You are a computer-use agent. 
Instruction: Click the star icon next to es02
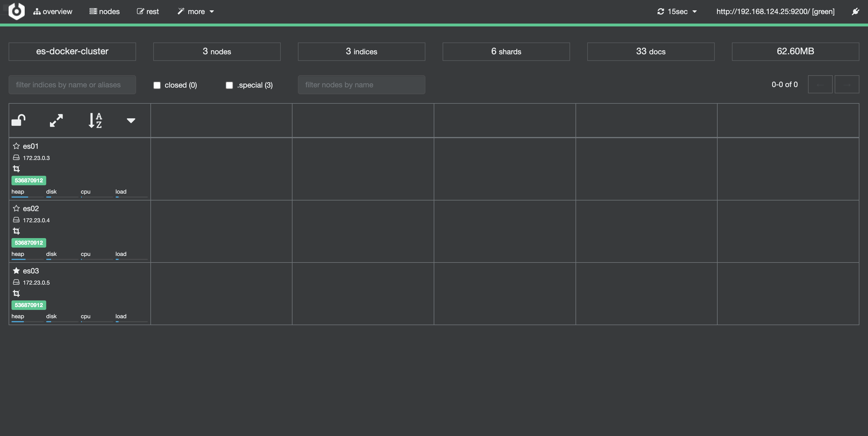pos(16,209)
